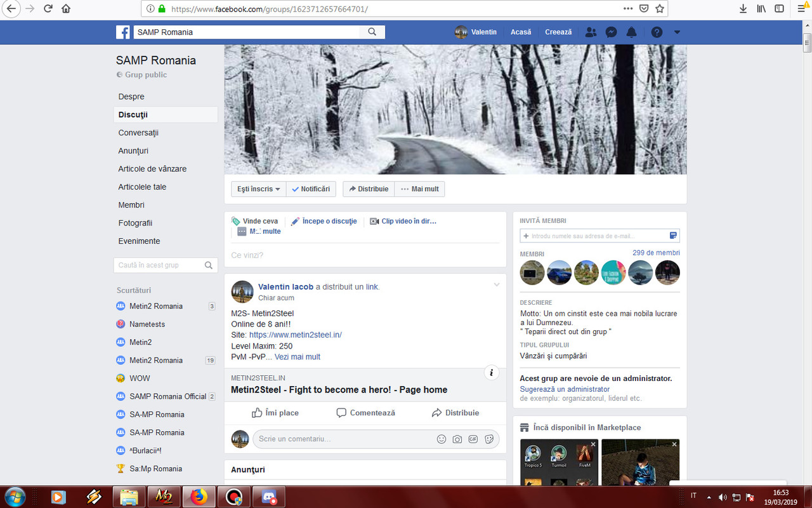Open Nametests shortcut
This screenshot has width=812, height=508.
coord(147,324)
